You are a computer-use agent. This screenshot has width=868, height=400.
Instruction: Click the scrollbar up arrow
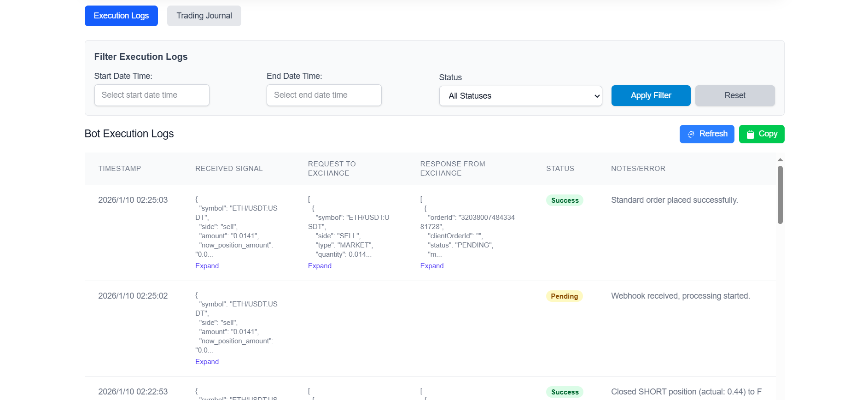coord(780,160)
